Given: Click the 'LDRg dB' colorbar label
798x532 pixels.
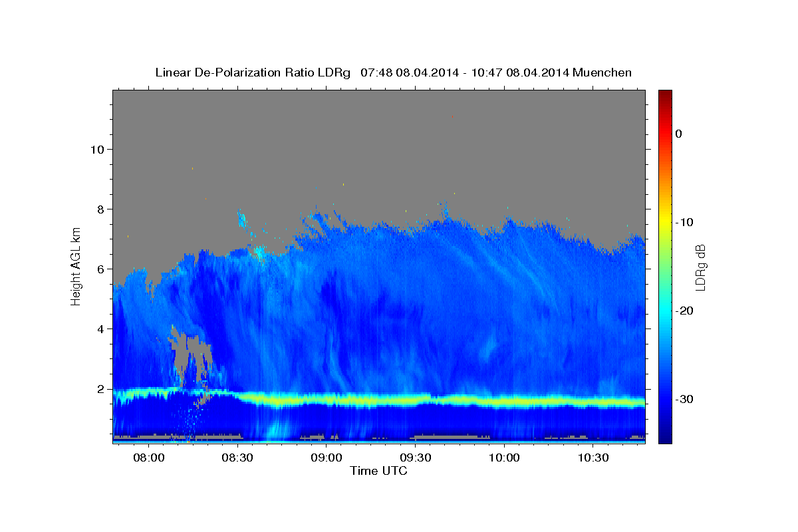Looking at the screenshot, I should pos(700,267).
